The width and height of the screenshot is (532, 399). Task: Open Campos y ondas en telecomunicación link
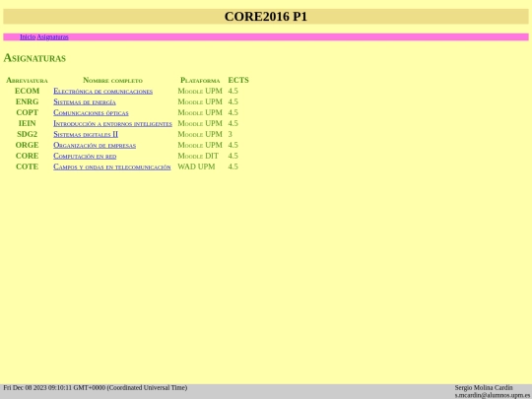pos(112,166)
